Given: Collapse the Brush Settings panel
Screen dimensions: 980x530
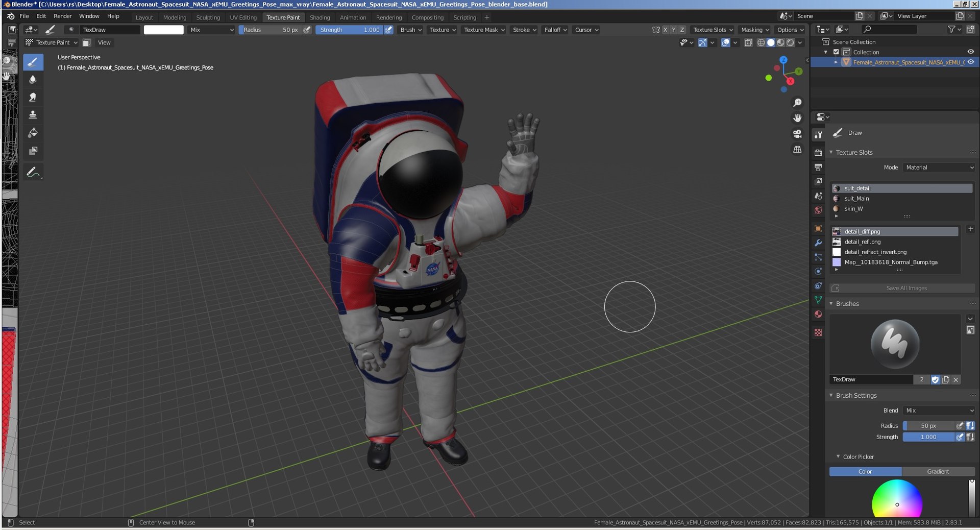Looking at the screenshot, I should [831, 395].
